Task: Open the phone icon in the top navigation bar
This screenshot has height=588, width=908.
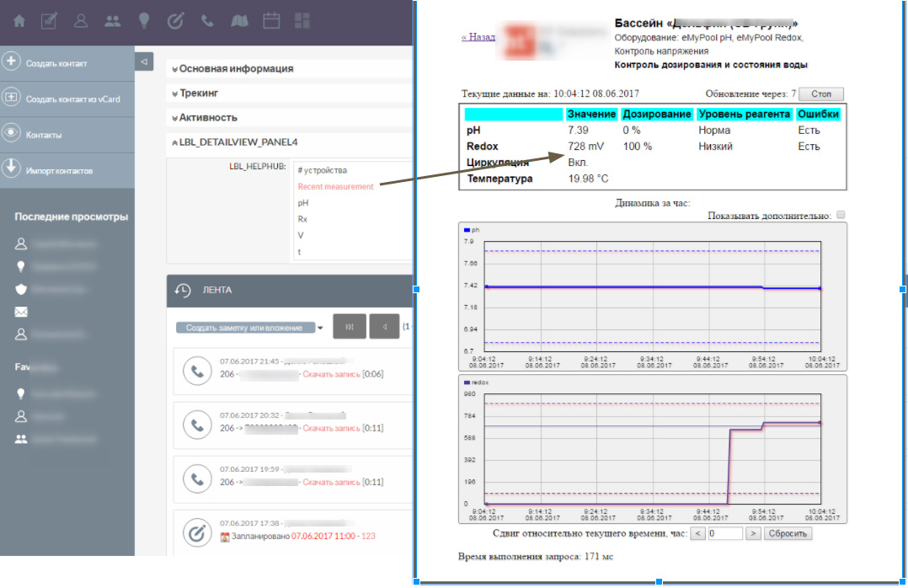Action: point(207,21)
